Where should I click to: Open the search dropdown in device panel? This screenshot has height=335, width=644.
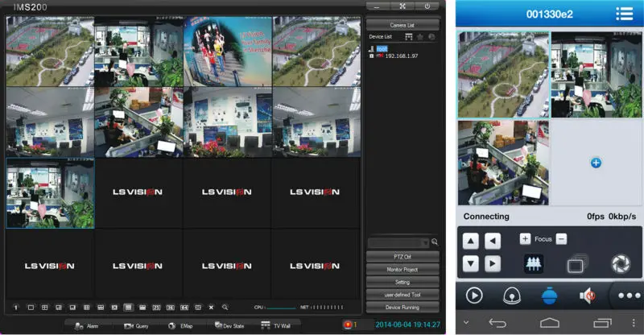[425, 242]
